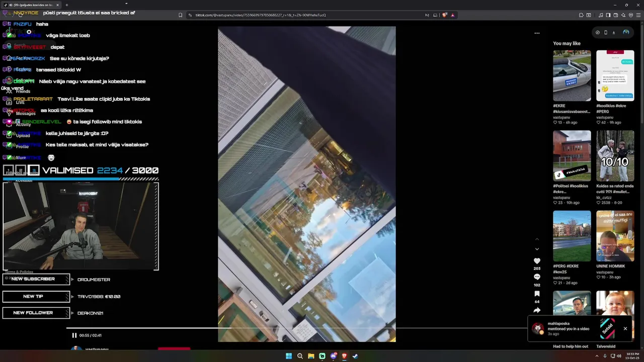This screenshot has height=362, width=644.
Task: Open the UNINE HOMMIK video thumbnail
Action: (615, 236)
